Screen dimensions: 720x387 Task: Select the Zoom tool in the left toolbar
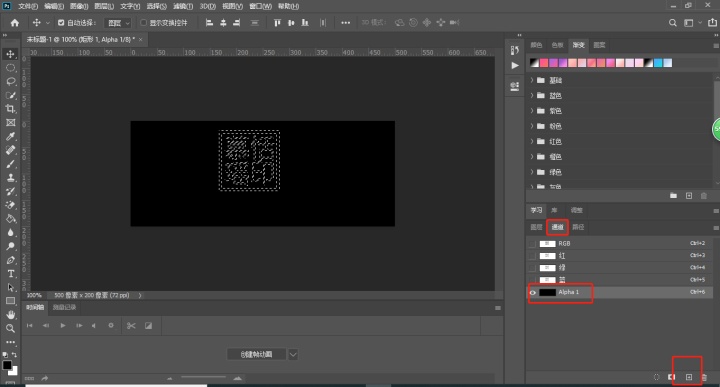coord(10,329)
